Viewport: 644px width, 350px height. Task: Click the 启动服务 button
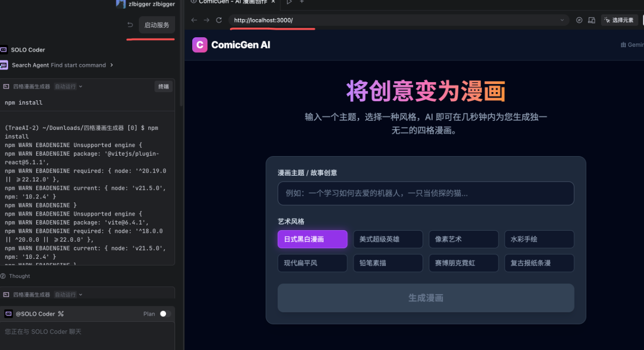tap(156, 24)
